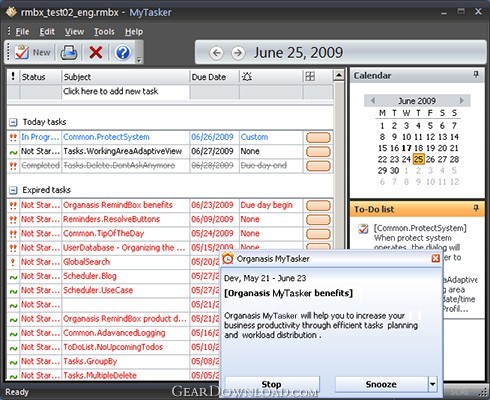The height and width of the screenshot is (400, 490).
Task: Click priority icon of Tasks.WorkingAreaAdaptiveView row
Action: pos(13,152)
